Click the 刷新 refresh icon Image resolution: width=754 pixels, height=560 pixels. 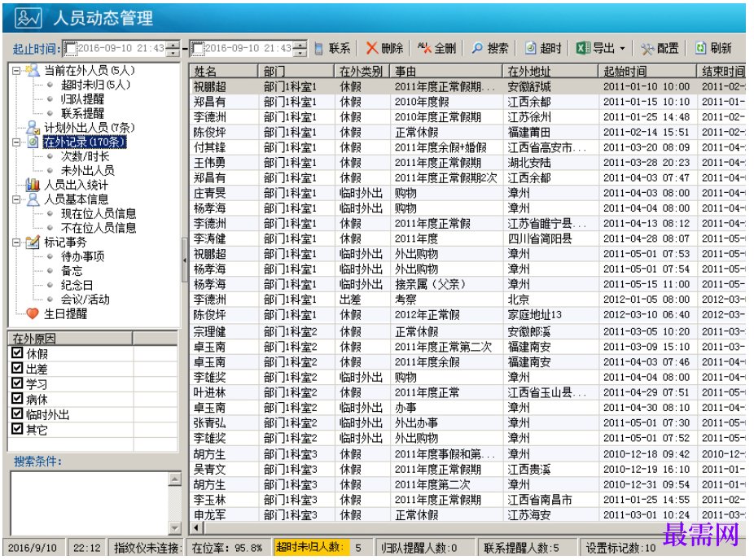point(700,47)
